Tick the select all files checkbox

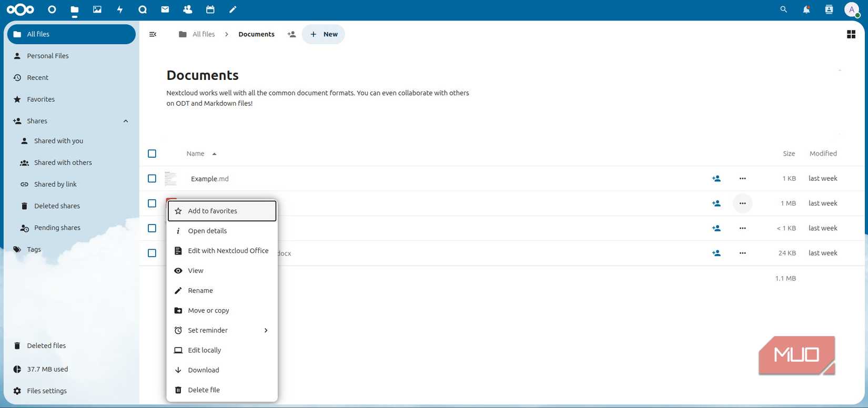point(152,154)
